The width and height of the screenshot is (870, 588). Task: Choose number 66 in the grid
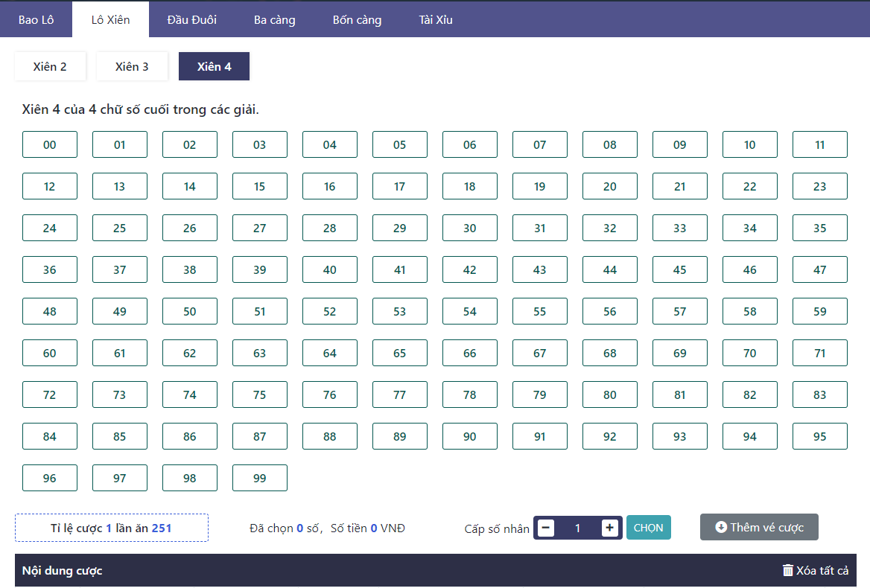(x=470, y=354)
